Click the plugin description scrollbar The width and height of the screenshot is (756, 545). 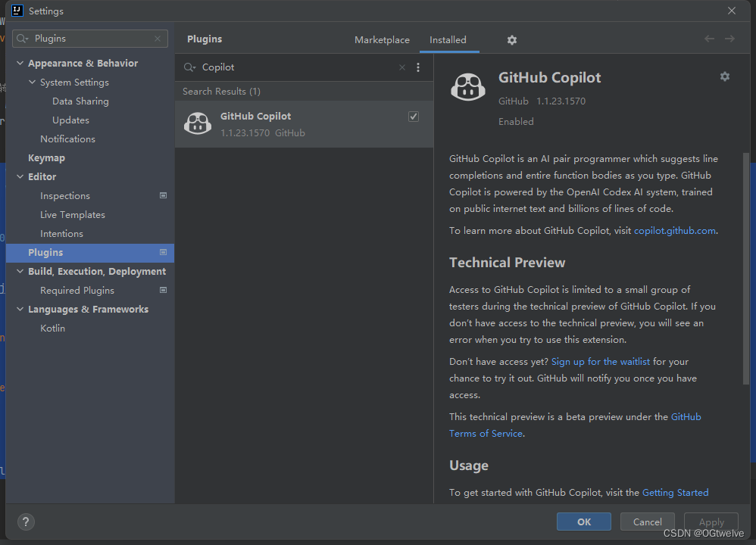(746, 269)
